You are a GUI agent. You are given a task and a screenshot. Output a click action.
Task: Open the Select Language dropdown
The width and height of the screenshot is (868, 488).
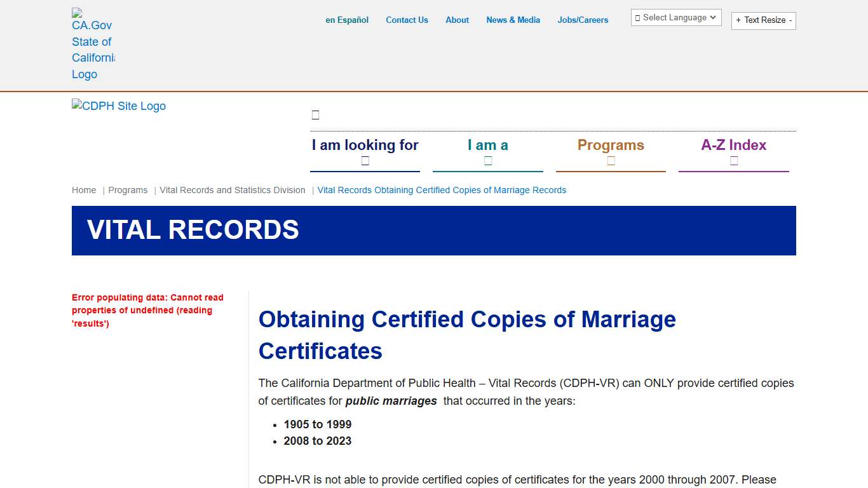(675, 17)
